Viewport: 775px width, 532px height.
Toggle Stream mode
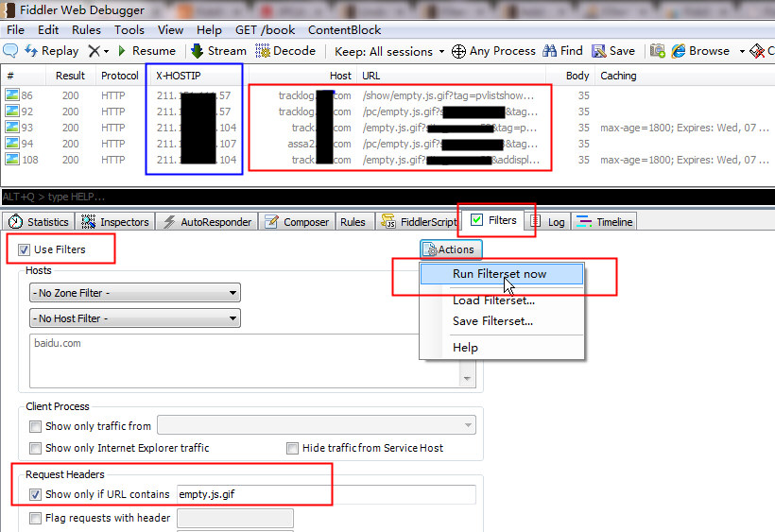point(218,51)
